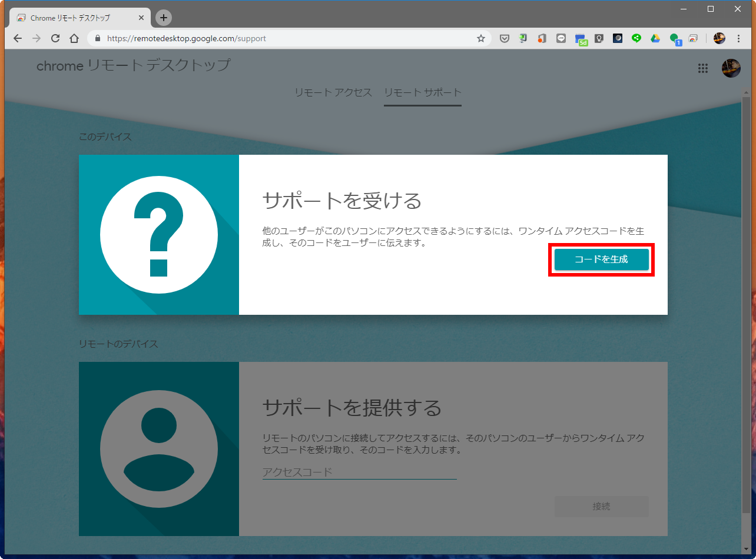The width and height of the screenshot is (756, 559).
Task: Select the リモート サポート tab
Action: click(423, 92)
